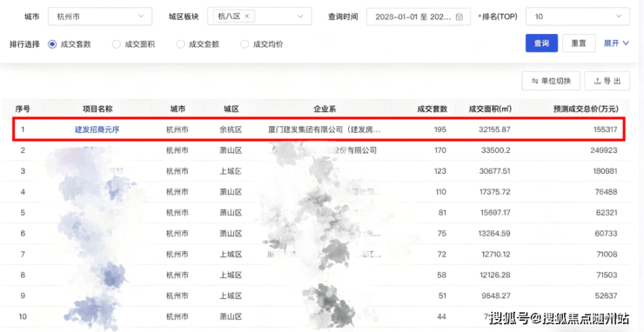Select the 成交金额 radio option

180,44
